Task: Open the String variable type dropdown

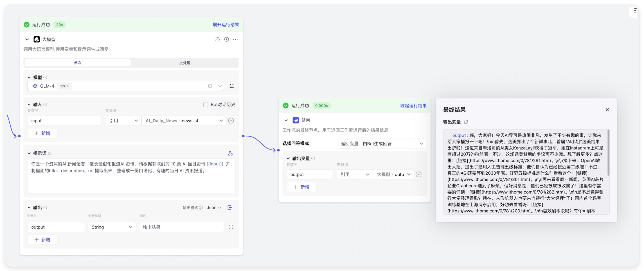Action: tap(112, 227)
